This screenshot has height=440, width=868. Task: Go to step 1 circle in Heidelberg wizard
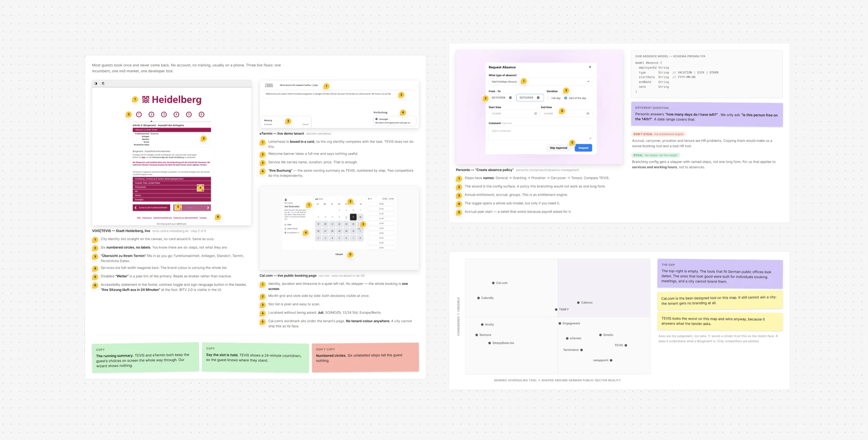tap(139, 114)
